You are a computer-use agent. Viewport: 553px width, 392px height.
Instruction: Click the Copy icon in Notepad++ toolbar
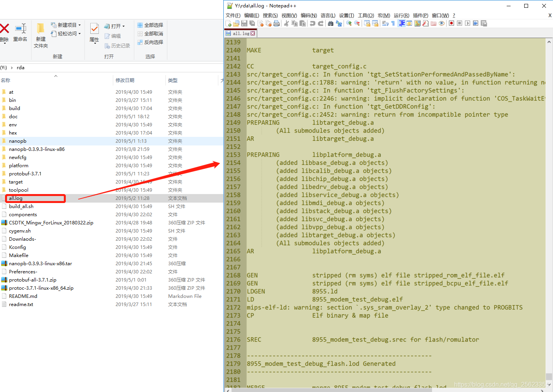295,23
